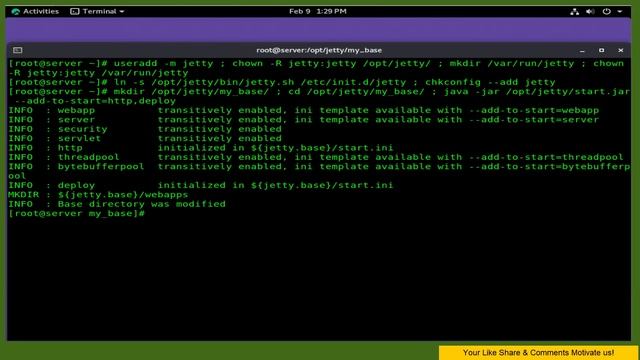Open the clock showing Feb 9 1:29 PM
640x360 pixels.
(x=318, y=11)
